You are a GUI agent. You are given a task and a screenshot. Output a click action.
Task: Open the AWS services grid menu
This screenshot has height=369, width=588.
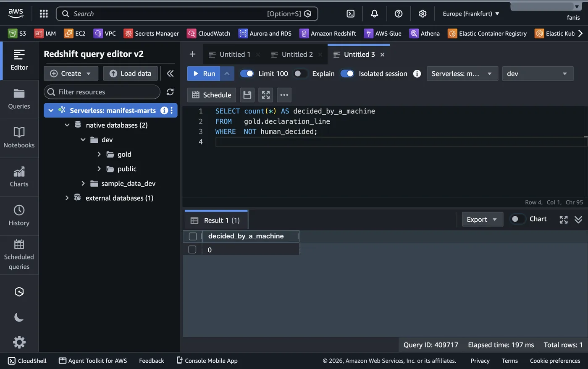44,13
